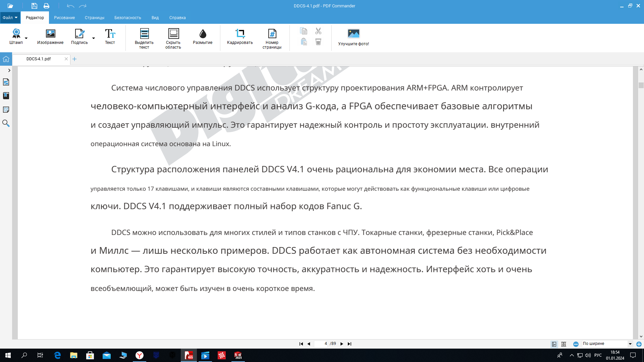Click the Улучшите фото! button

354,37
